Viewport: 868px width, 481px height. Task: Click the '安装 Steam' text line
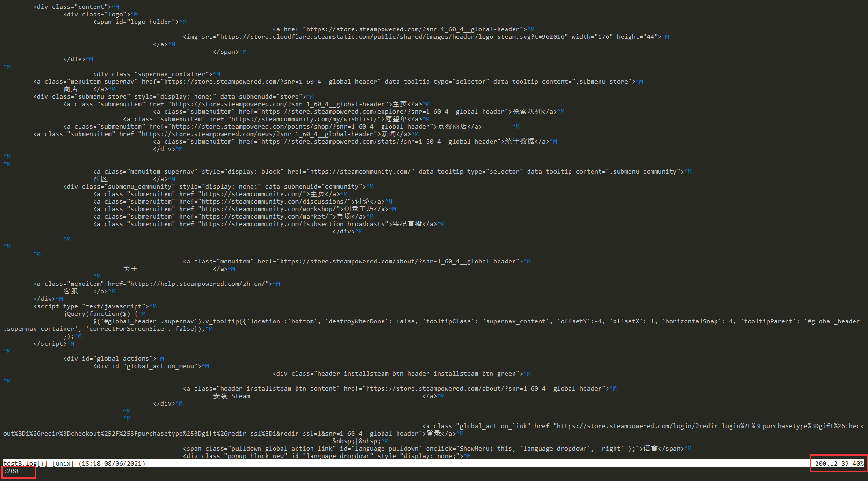(x=329, y=396)
